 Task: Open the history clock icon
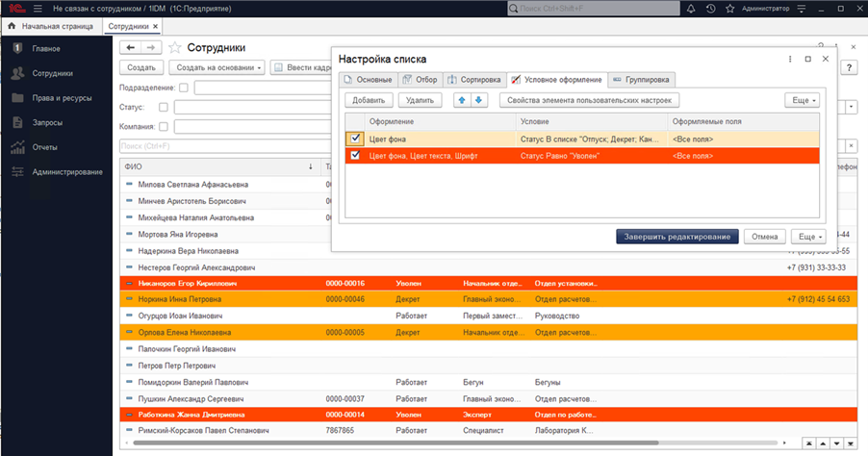pos(710,9)
